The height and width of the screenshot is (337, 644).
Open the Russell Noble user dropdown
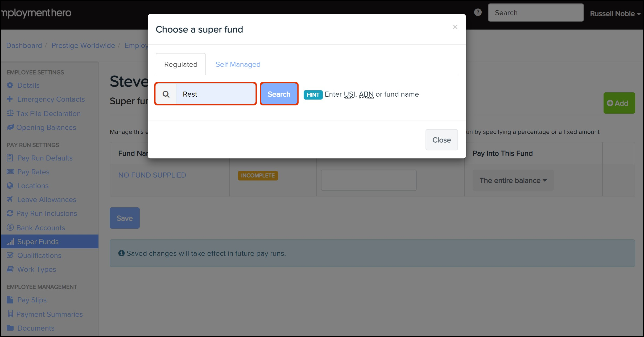click(615, 14)
